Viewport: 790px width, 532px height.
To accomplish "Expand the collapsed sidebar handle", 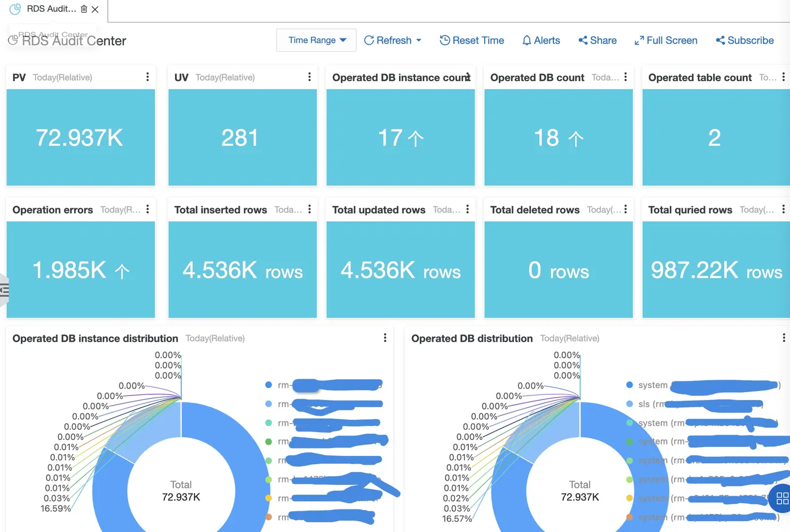I will 4,290.
